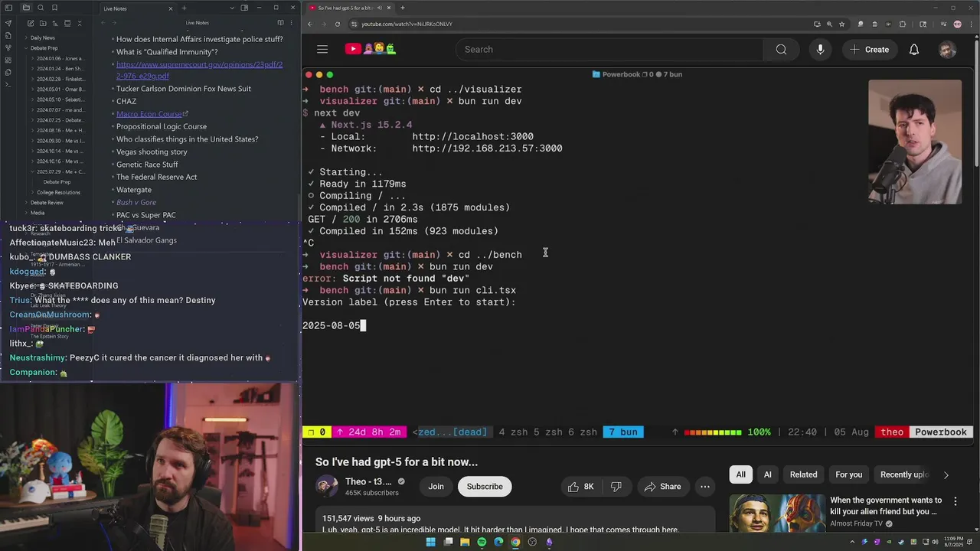The height and width of the screenshot is (551, 980).
Task: Expand Debate Review folder
Action: [46, 203]
